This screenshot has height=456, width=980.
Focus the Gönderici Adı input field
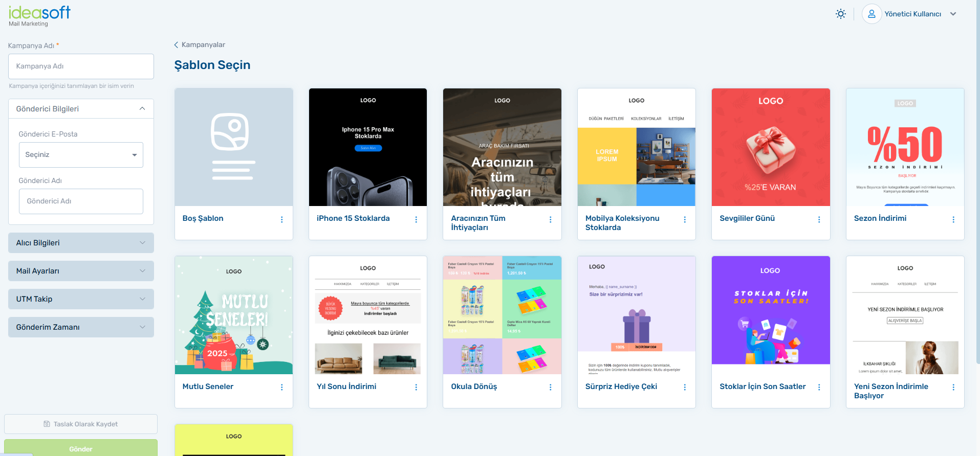[x=81, y=201]
